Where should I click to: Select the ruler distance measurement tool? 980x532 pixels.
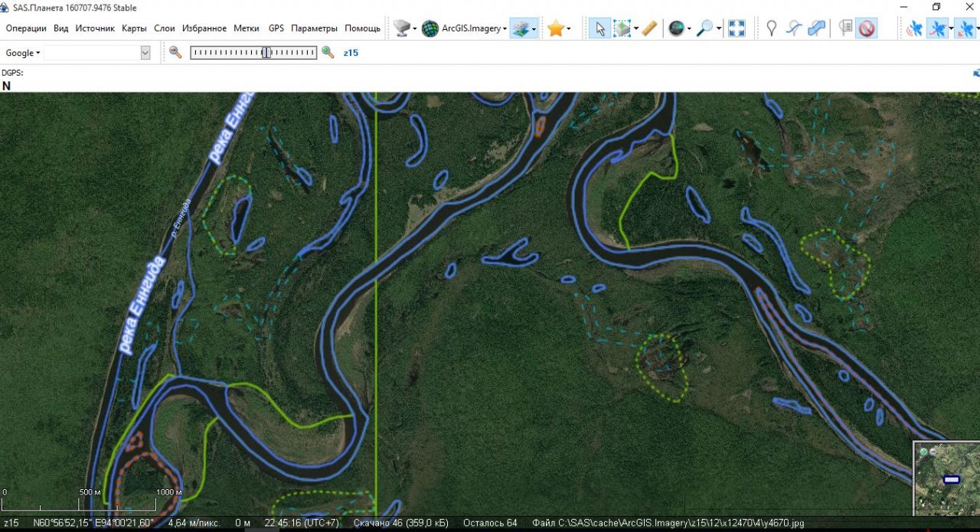(x=649, y=28)
